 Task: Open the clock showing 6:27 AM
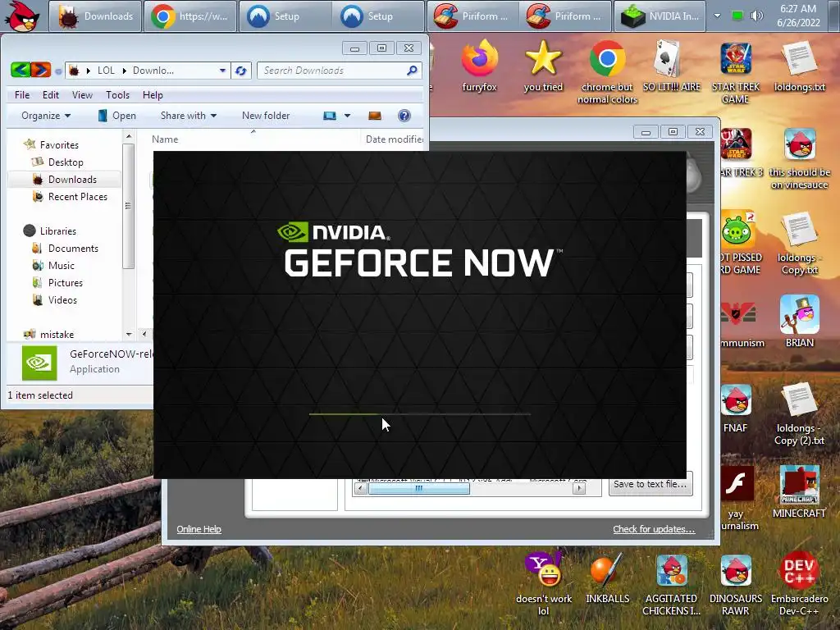tap(798, 16)
